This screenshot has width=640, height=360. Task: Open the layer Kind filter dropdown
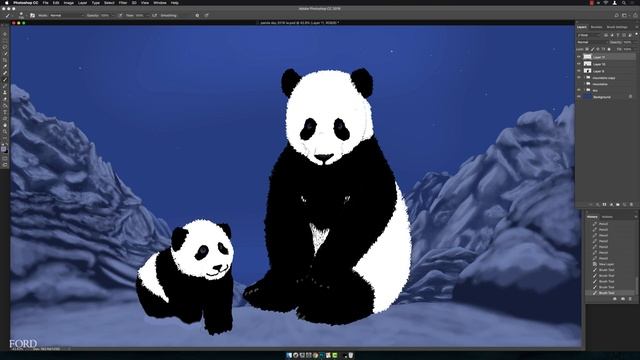pos(589,36)
